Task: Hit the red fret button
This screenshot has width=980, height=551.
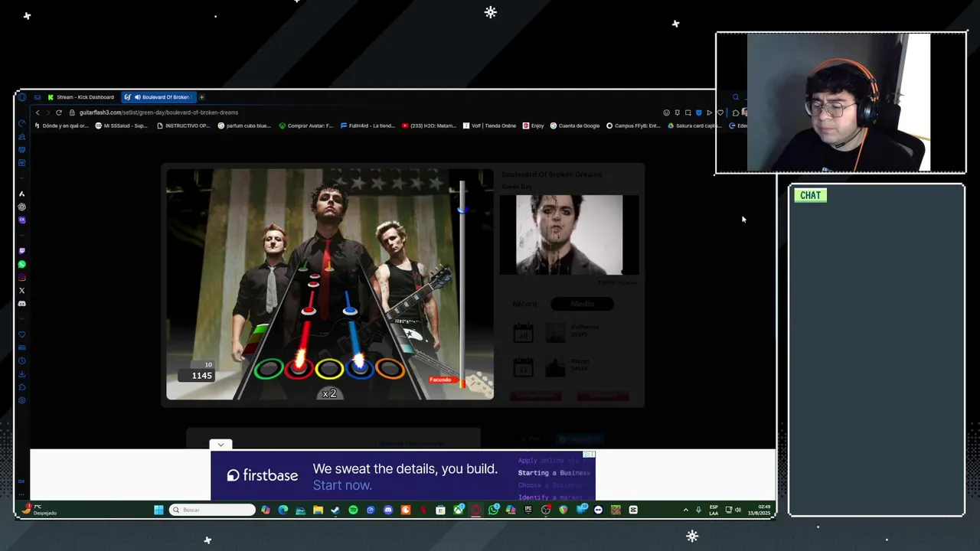Action: (299, 370)
